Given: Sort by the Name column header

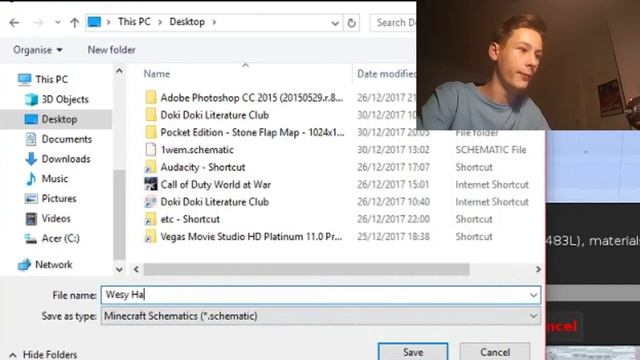Looking at the screenshot, I should coord(157,74).
